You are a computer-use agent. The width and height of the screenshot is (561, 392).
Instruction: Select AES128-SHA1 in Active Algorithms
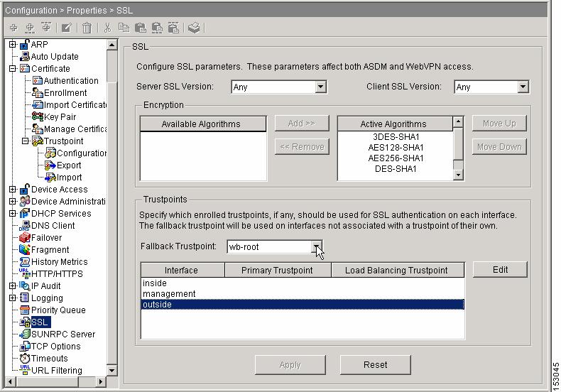[396, 148]
